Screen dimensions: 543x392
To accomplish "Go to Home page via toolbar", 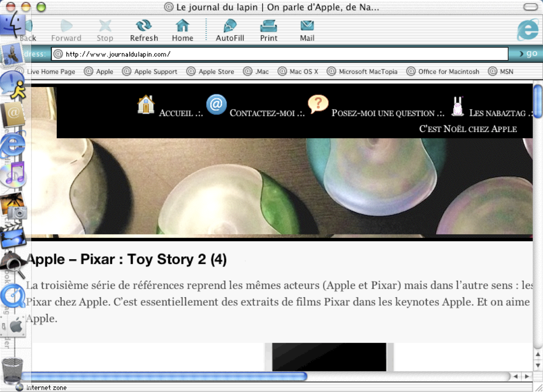I will (182, 30).
